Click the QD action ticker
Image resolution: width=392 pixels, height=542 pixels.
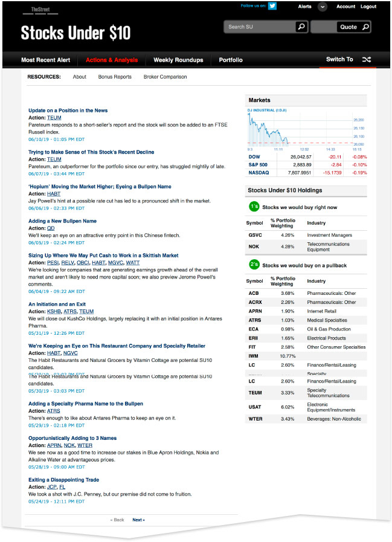click(51, 228)
